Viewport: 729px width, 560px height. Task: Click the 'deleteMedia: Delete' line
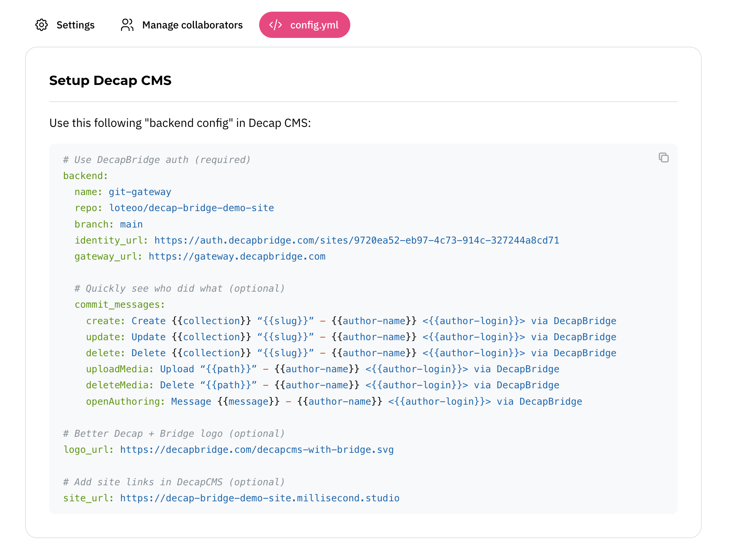(x=323, y=385)
